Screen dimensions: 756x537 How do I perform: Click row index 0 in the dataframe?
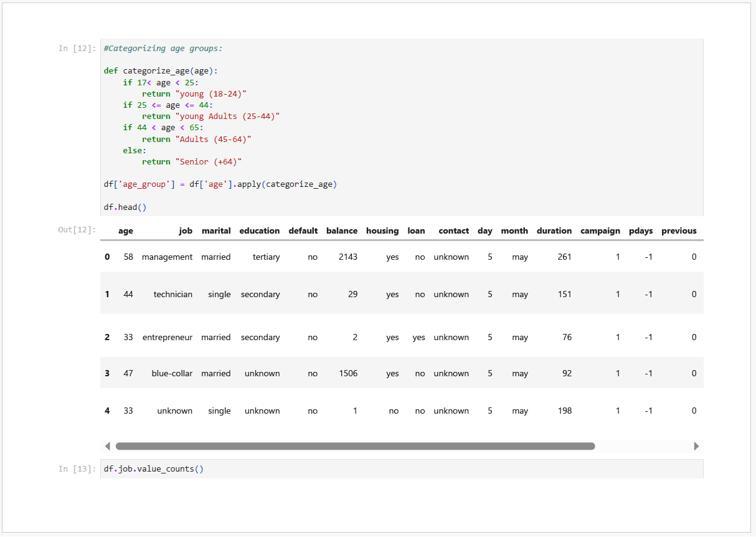pyautogui.click(x=107, y=257)
